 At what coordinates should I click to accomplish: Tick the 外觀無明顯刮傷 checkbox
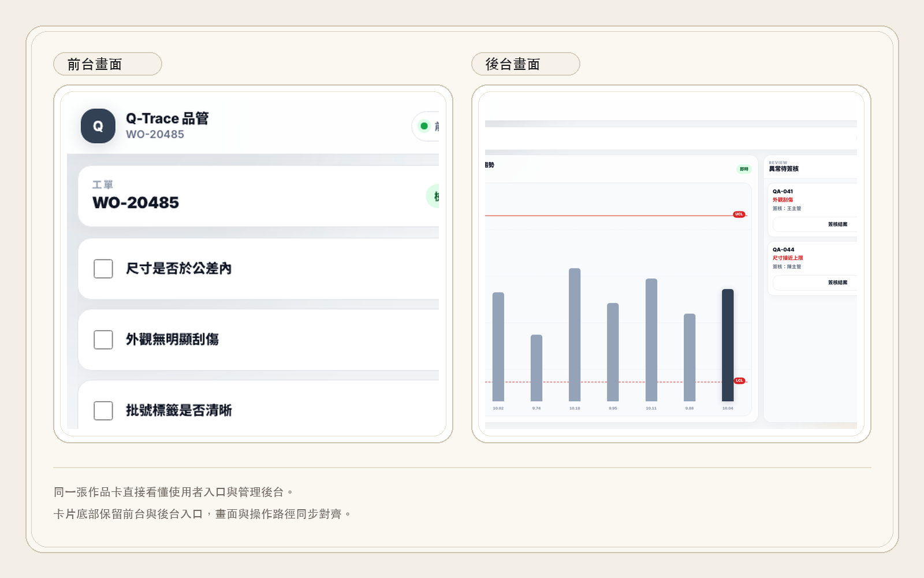coord(103,340)
